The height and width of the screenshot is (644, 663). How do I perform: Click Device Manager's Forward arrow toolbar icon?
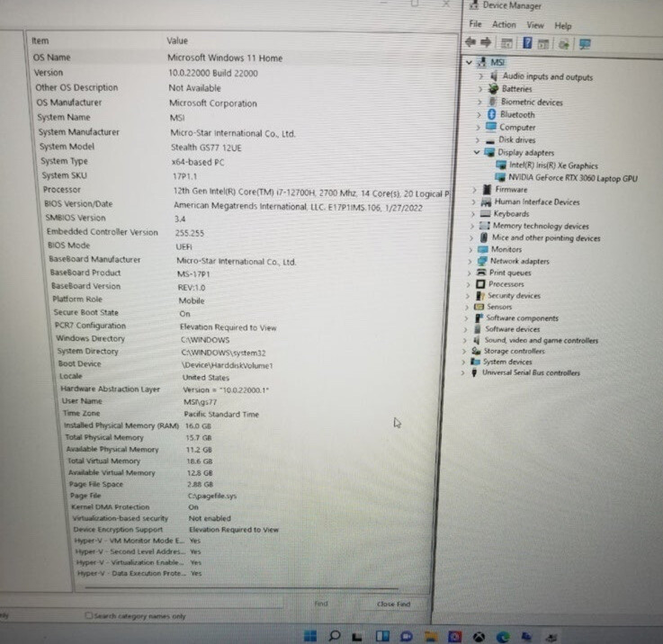point(487,42)
